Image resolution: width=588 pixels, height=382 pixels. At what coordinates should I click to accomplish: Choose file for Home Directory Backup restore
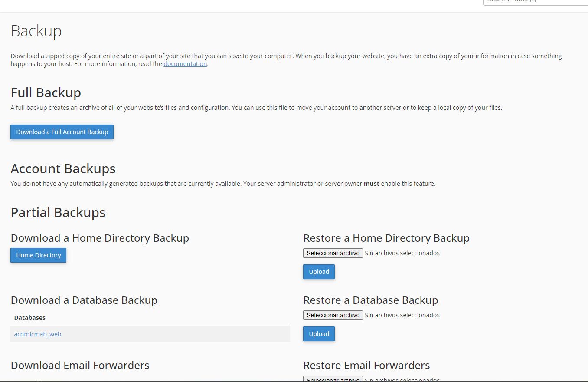click(333, 253)
